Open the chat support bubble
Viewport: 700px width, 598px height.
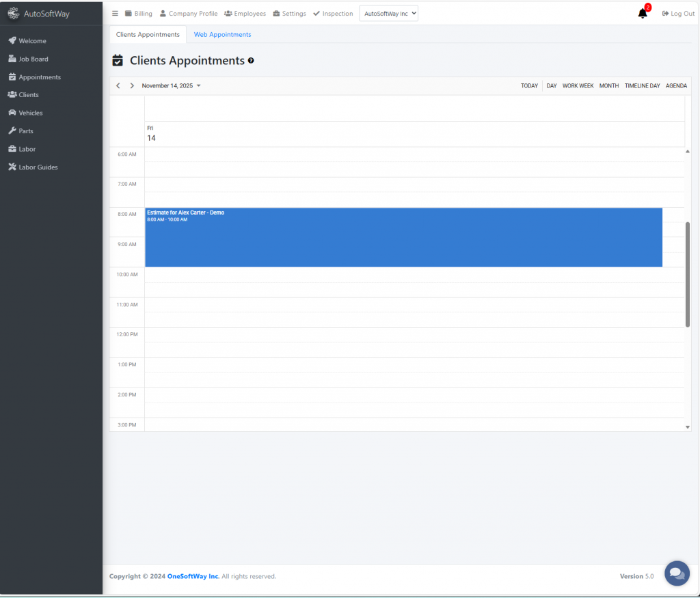(x=676, y=573)
